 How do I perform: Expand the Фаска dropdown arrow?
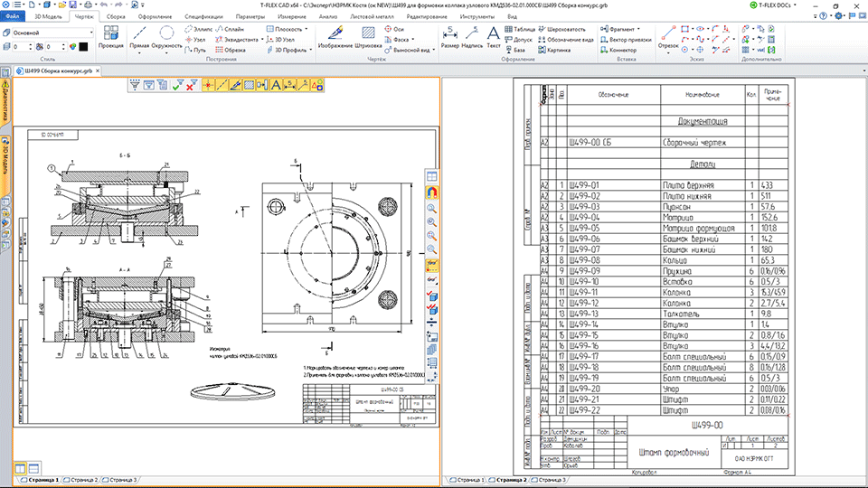(x=413, y=39)
